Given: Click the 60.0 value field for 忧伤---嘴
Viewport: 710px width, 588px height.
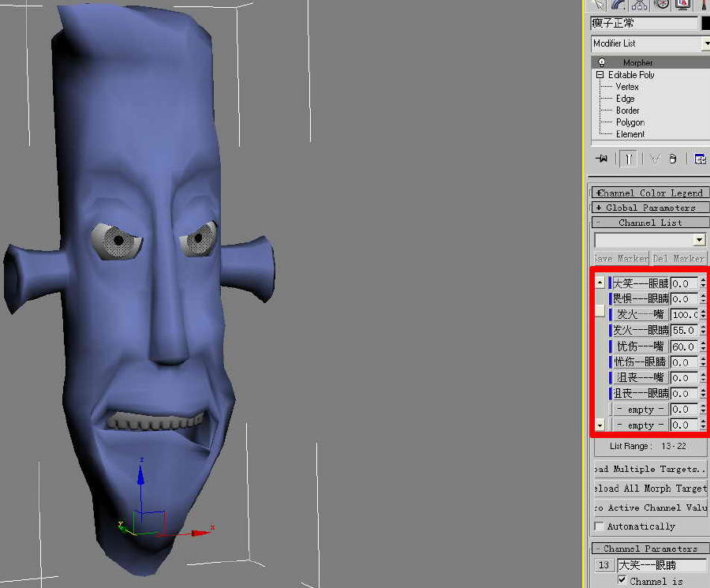Looking at the screenshot, I should 684,346.
